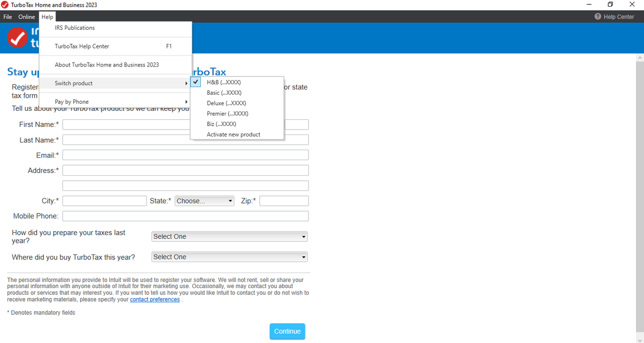This screenshot has width=644, height=343.
Task: Click the "* Denotes mandatory fields" text
Action: pyautogui.click(x=41, y=313)
